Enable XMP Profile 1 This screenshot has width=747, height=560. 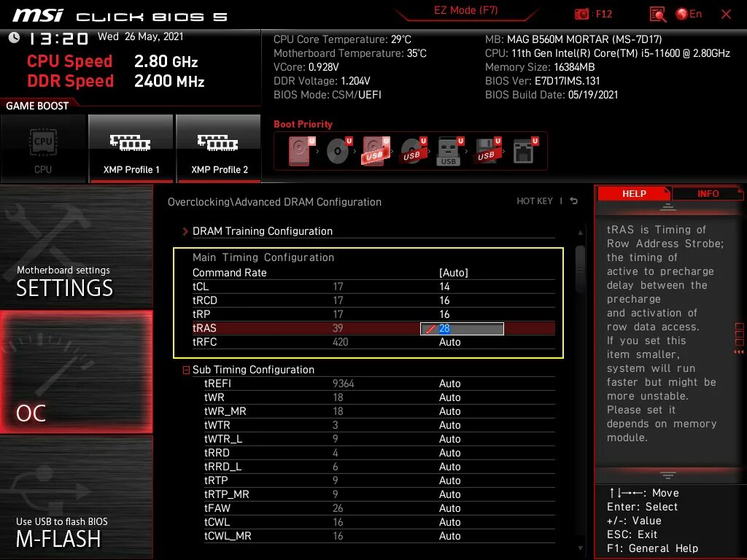pos(131,149)
